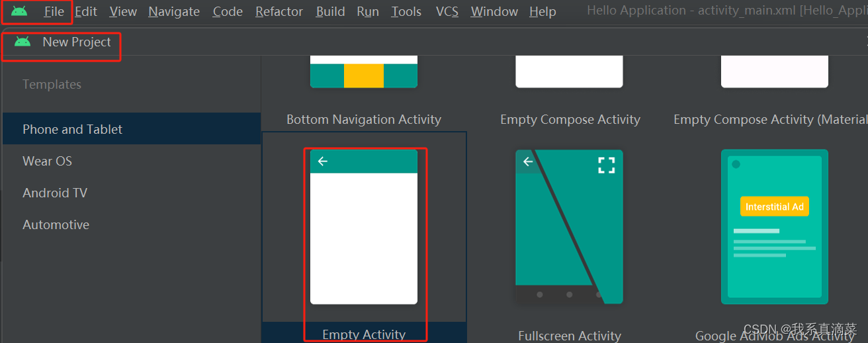This screenshot has width=868, height=343.
Task: Choose the Empty Activity template thumbnail
Action: click(364, 226)
